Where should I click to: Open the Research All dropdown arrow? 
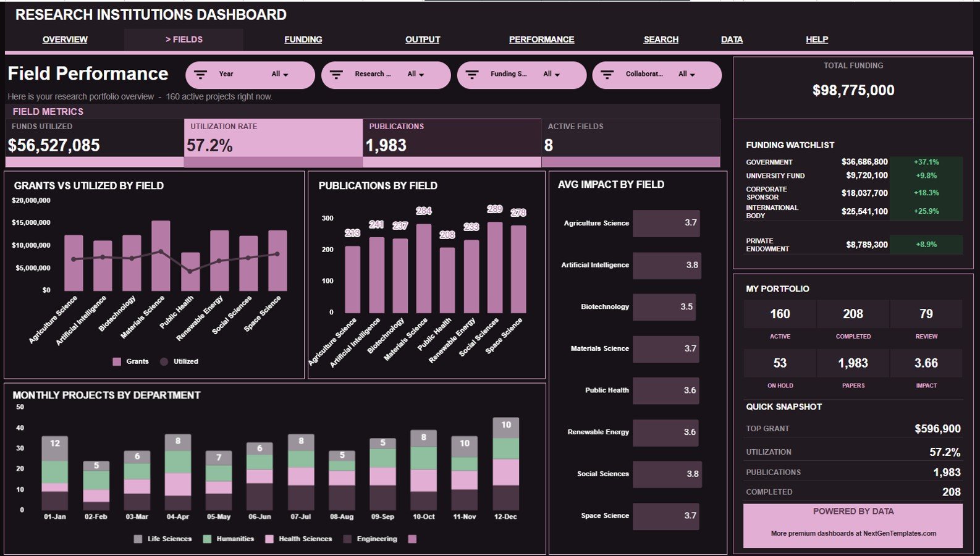[421, 75]
